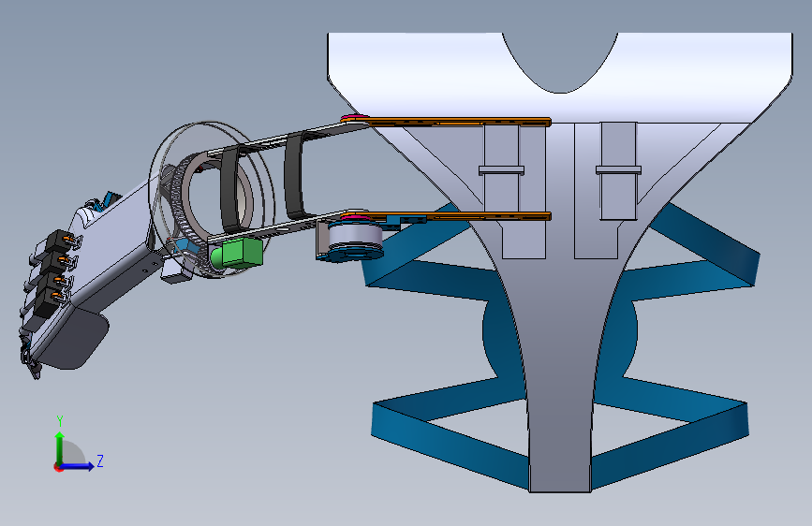Select the red origin point of the triad
Viewport: 812px width, 526px height.
click(58, 467)
